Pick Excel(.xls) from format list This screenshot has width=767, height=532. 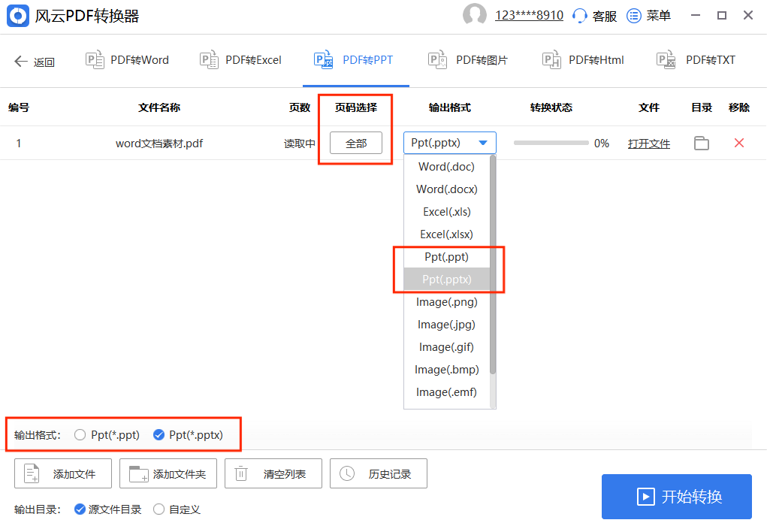(x=446, y=211)
